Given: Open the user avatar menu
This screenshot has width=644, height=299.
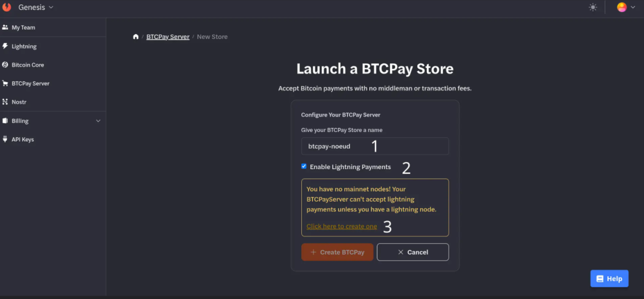Looking at the screenshot, I should tap(626, 7).
